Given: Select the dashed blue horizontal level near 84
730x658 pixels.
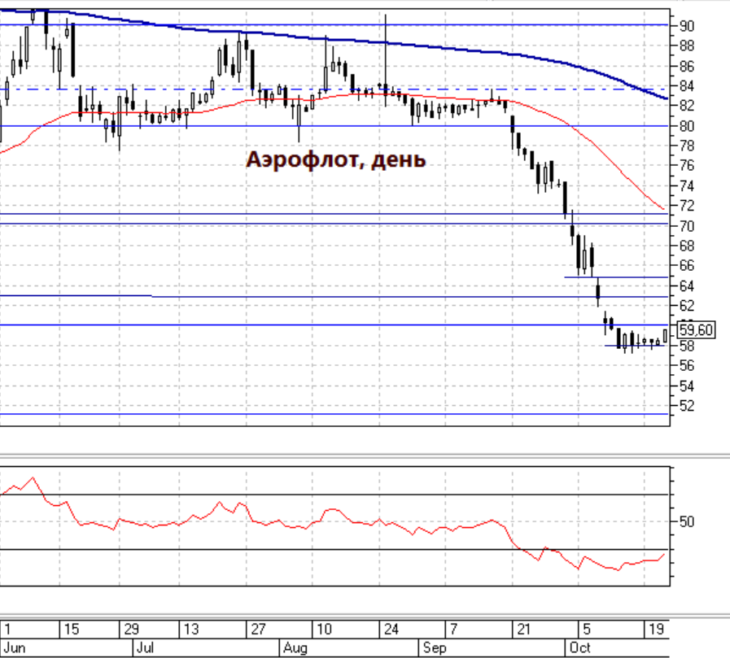Looking at the screenshot, I should 334,89.
